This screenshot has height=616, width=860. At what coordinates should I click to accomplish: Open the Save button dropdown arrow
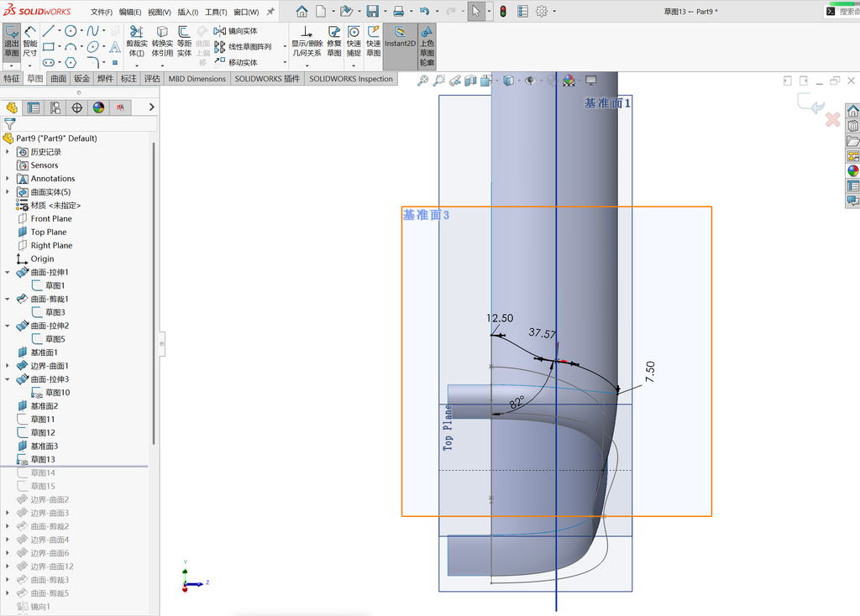click(x=385, y=12)
